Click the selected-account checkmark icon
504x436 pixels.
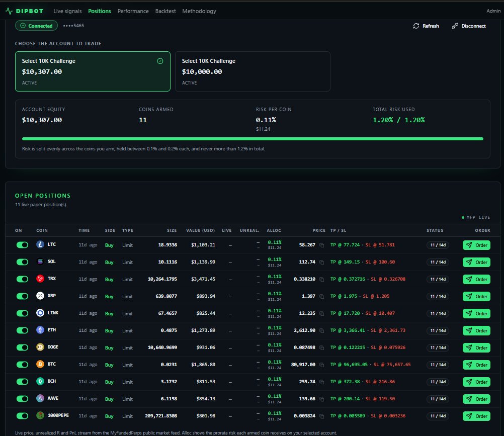pyautogui.click(x=160, y=61)
